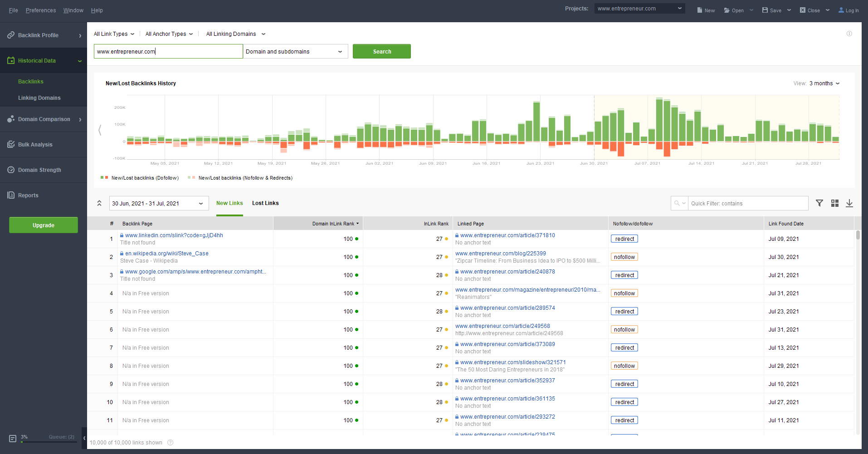Open the www.google.com amp backlink page

[195, 272]
